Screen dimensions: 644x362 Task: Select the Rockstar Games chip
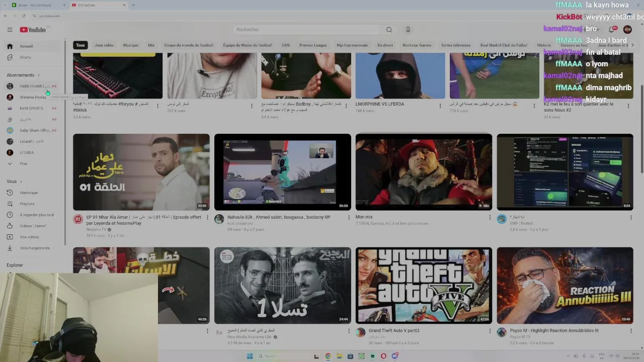click(x=417, y=45)
